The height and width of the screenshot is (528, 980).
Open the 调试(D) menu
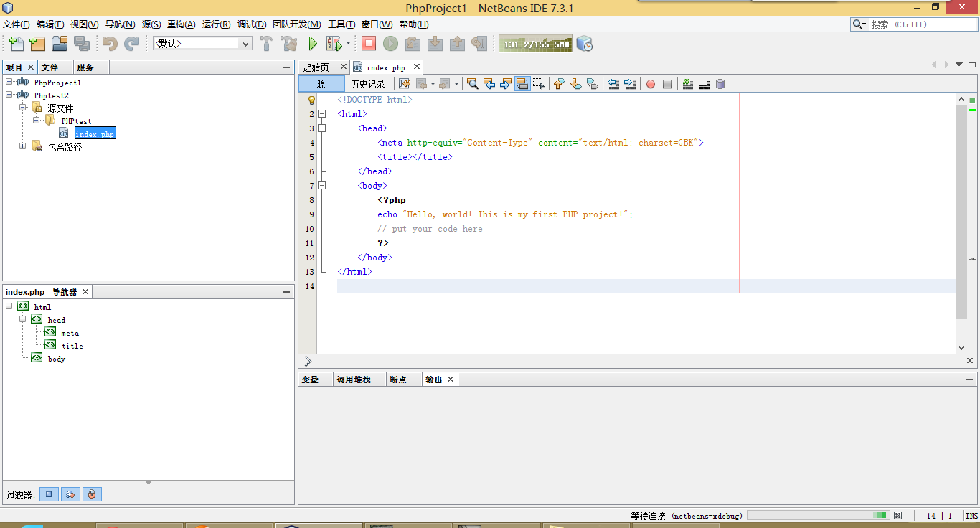click(252, 24)
